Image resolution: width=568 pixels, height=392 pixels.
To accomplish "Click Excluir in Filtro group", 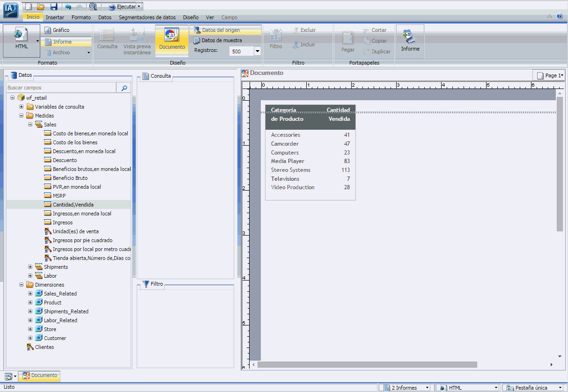I will coord(304,30).
